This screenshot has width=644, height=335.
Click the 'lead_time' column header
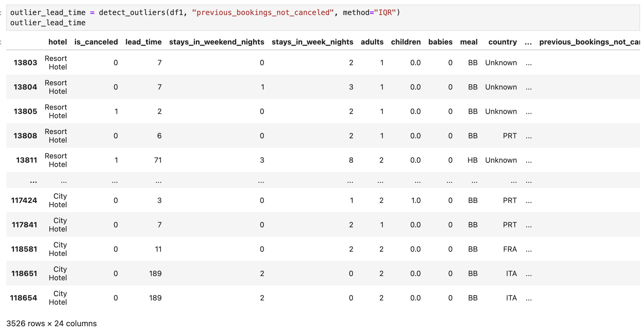(x=143, y=42)
